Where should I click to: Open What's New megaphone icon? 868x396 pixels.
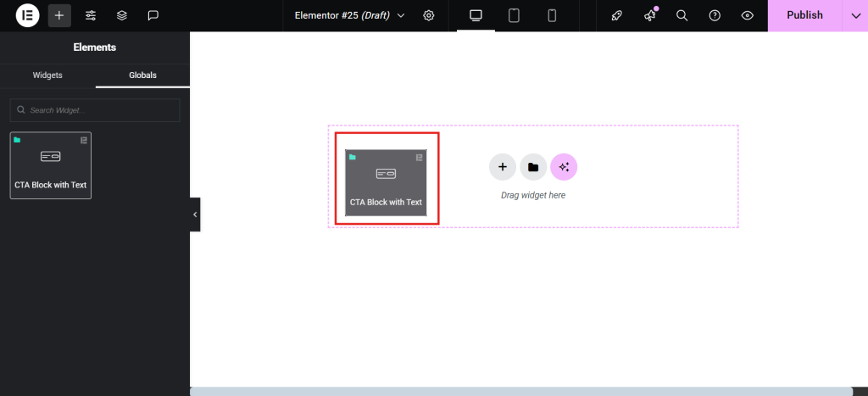(650, 15)
